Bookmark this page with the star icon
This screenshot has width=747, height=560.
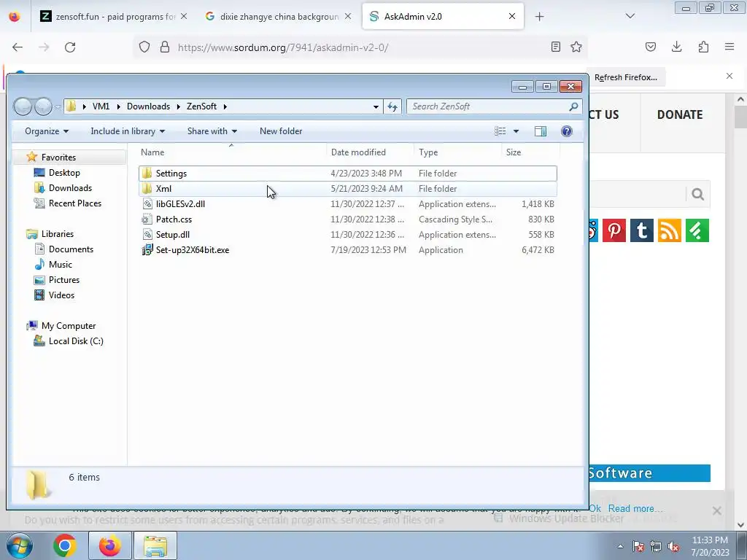coord(576,47)
